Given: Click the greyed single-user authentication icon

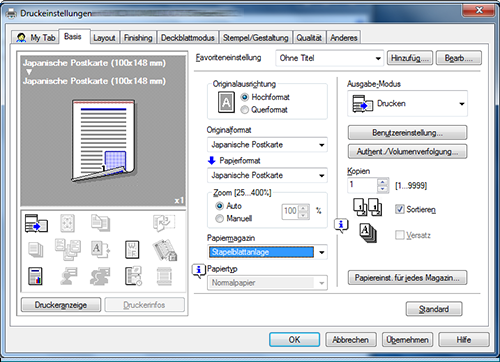Looking at the screenshot, I should pos(68,276).
